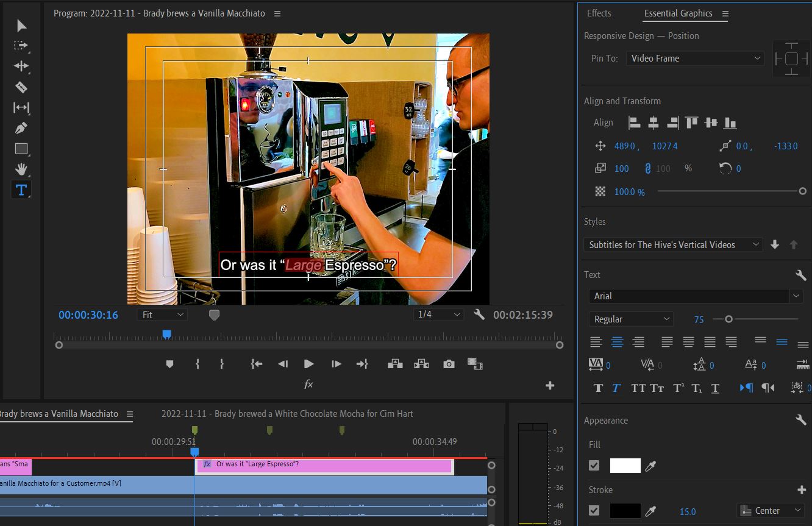
Task: Toggle the Fill checkbox
Action: [x=594, y=466]
